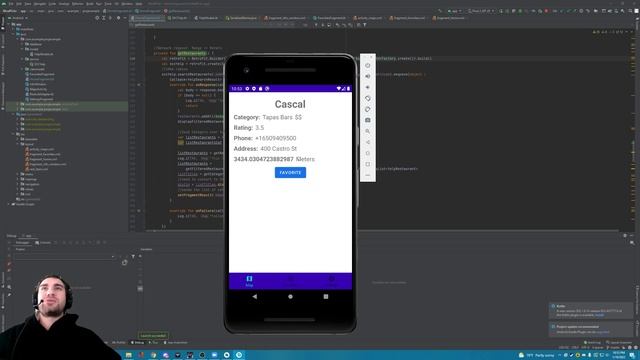The height and width of the screenshot is (360, 640).
Task: Collapse the res folder node
Action: tap(13, 134)
